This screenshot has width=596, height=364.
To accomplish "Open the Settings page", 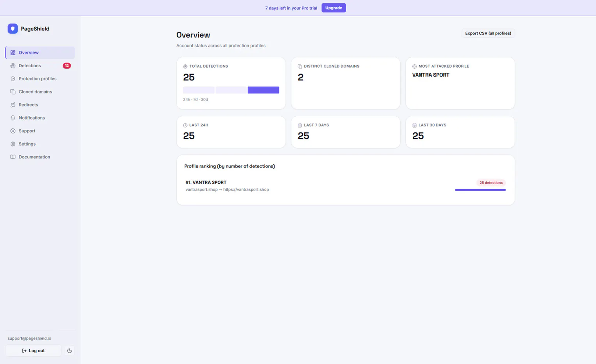I will tap(40, 144).
